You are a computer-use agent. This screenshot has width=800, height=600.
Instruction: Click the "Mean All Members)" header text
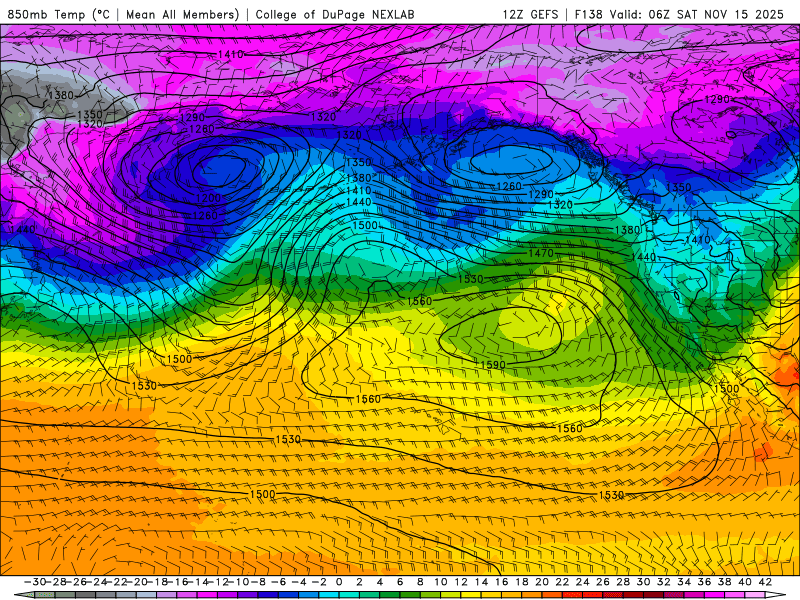point(182,15)
